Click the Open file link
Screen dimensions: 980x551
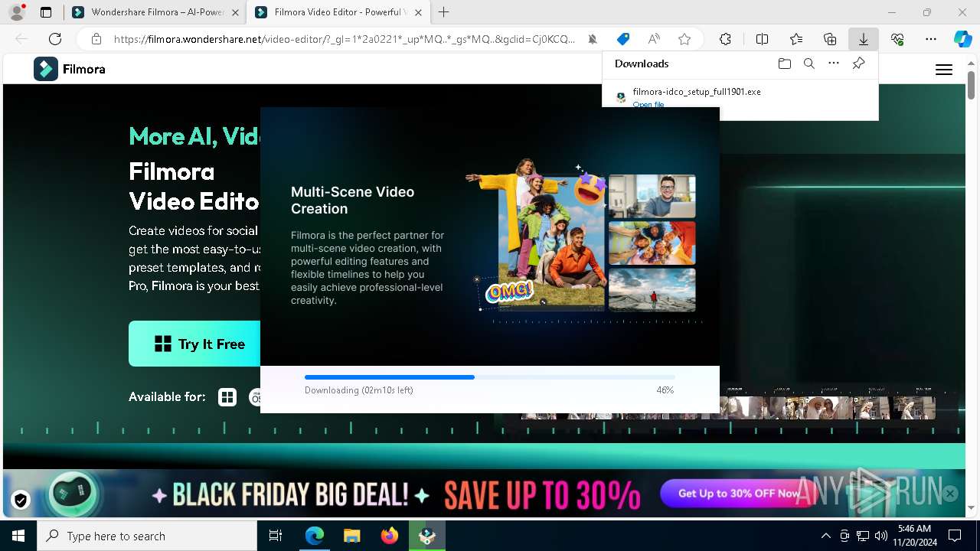tap(648, 104)
